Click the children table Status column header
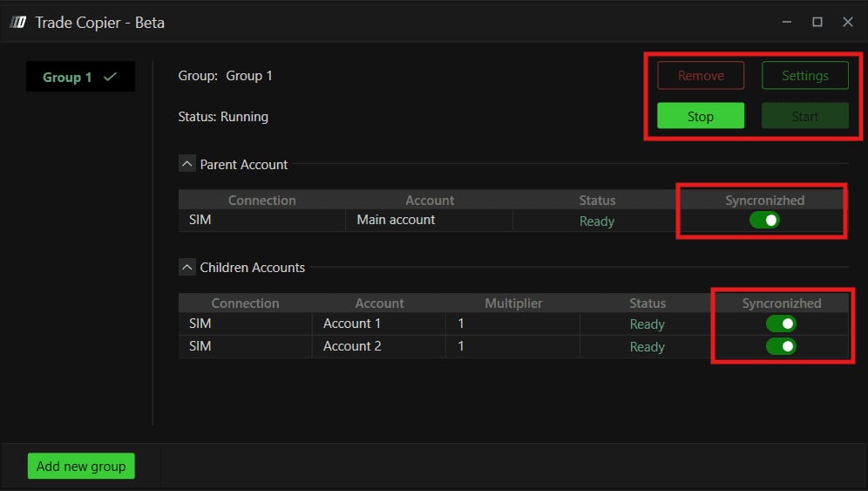This screenshot has height=491, width=868. (648, 303)
